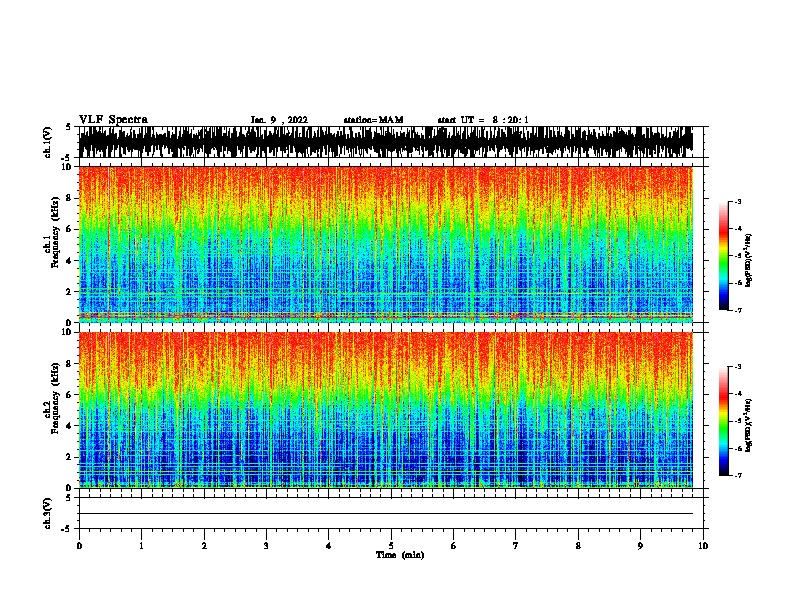
Task: Click the ch.2 frequency tick label "6"
Action: point(70,395)
